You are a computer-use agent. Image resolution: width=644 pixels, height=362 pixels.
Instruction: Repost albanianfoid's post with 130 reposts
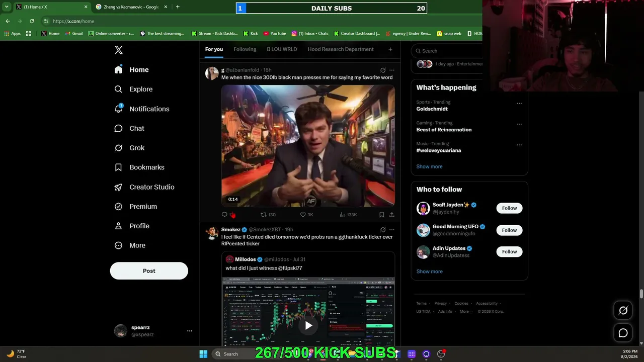(x=268, y=215)
